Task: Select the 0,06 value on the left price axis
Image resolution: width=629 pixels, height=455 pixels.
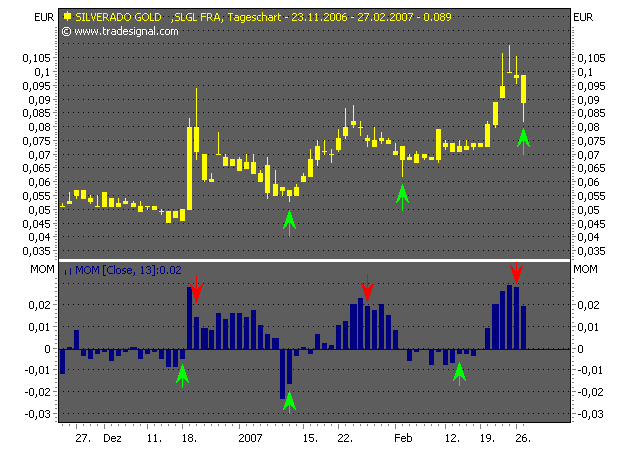Action: [x=39, y=182]
